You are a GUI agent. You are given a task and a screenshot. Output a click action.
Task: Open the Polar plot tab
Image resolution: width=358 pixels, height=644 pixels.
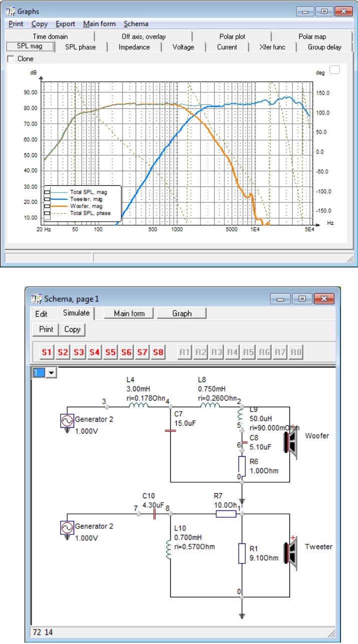[x=232, y=37]
